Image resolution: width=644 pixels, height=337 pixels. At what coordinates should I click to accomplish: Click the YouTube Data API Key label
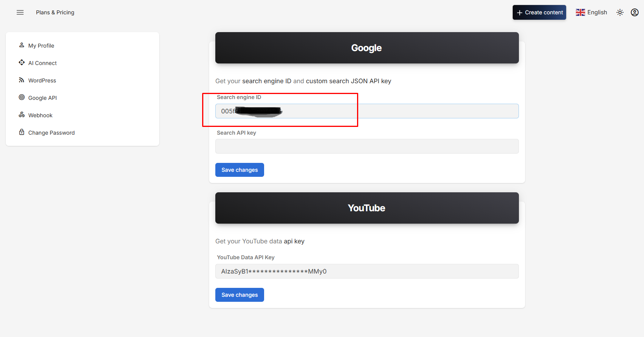tap(246, 257)
